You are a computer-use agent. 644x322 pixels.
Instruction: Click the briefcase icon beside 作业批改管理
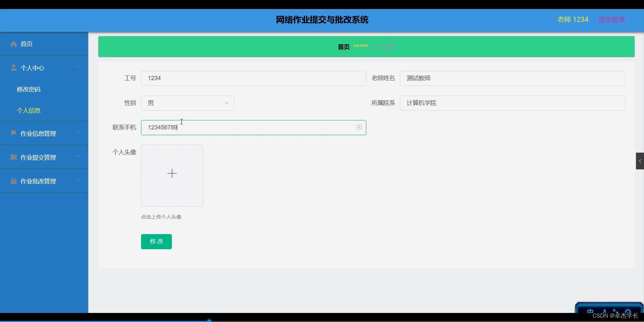[x=13, y=181]
